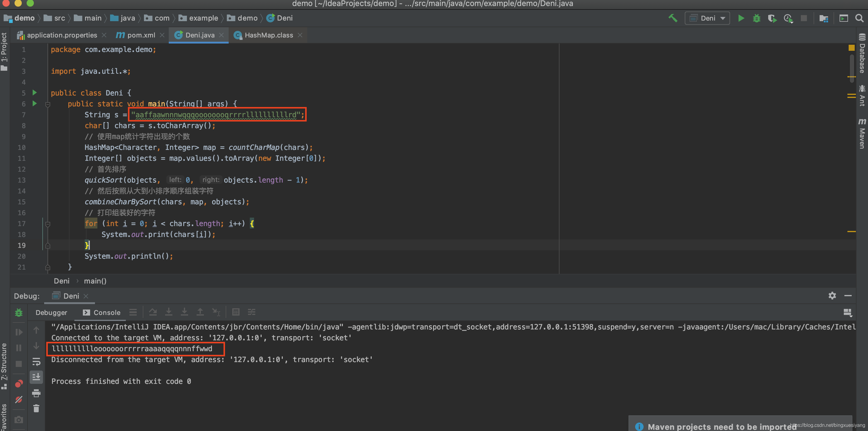Open Evaluate Expression calculator icon
Viewport: 868px width, 431px height.
tap(236, 312)
